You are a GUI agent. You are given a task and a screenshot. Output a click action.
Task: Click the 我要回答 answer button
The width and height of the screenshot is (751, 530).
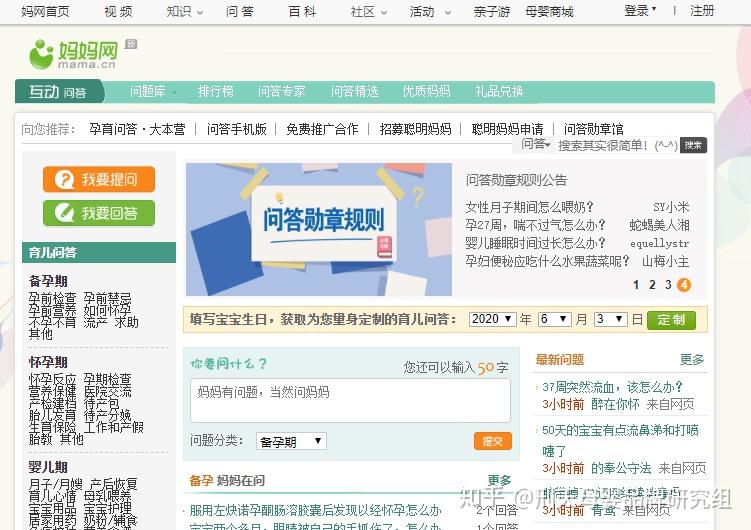(99, 213)
